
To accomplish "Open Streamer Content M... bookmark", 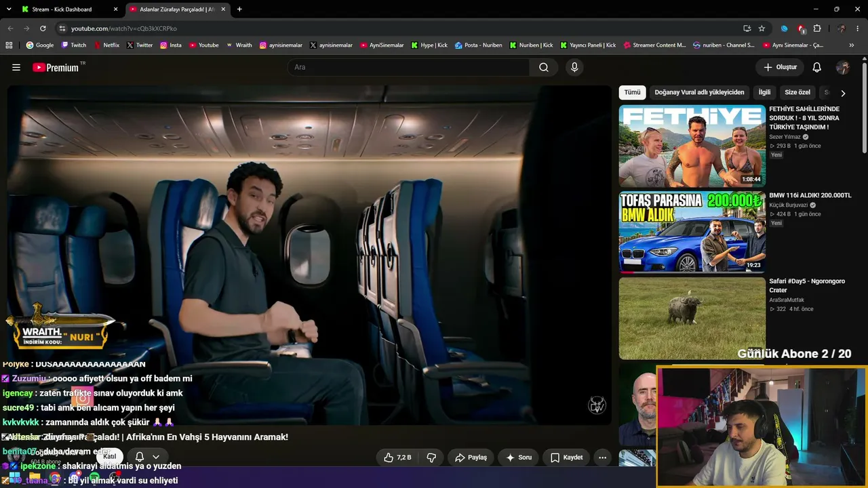I will point(654,45).
